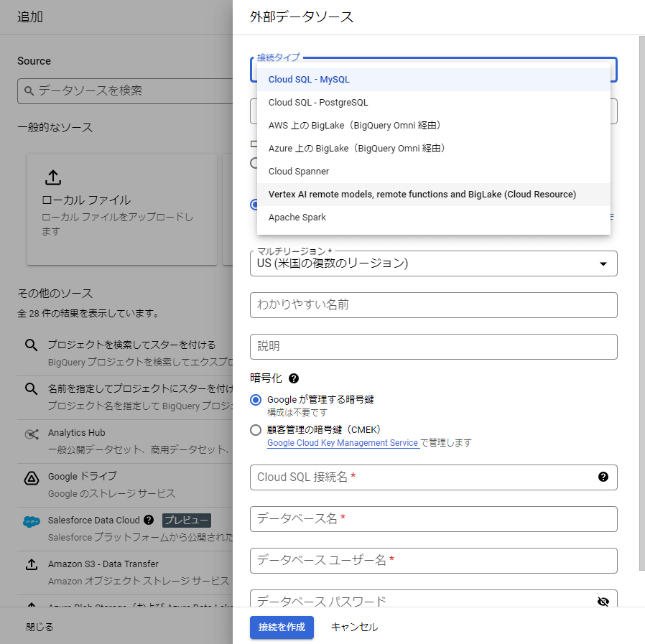
Task: Click the キャンセル button
Action: (x=354, y=627)
